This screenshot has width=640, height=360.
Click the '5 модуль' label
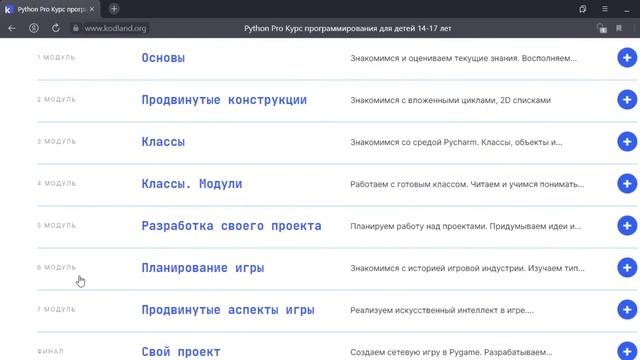(x=57, y=226)
